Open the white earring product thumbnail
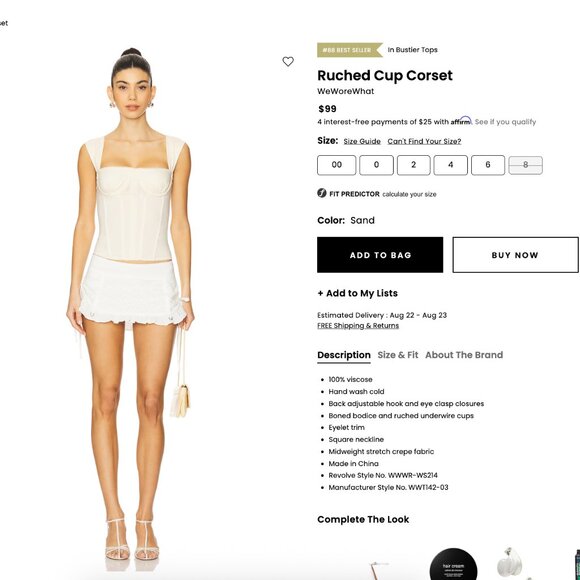The height and width of the screenshot is (580, 580). point(509,564)
